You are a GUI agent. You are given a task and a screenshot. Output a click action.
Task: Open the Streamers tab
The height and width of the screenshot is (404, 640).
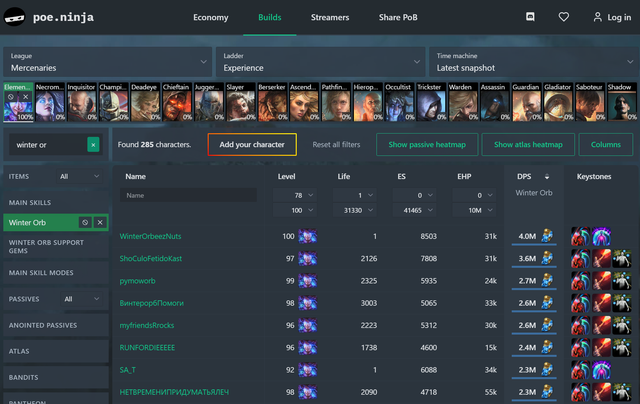tap(330, 17)
